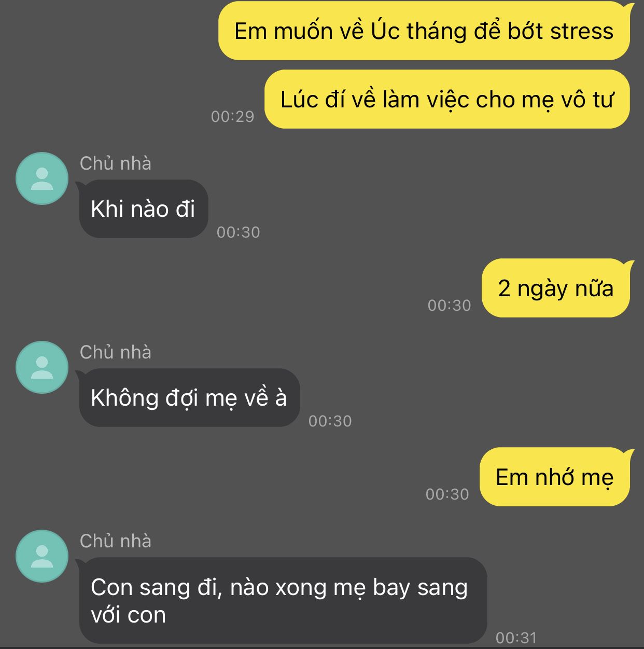The image size is (644, 649).
Task: Click the Chủ nhà name above 'Khi nào đi'
Action: click(116, 163)
